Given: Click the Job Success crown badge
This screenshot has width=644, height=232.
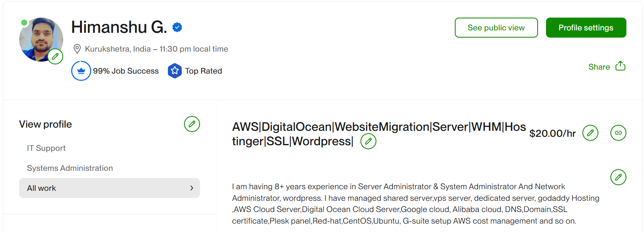Looking at the screenshot, I should click(81, 71).
